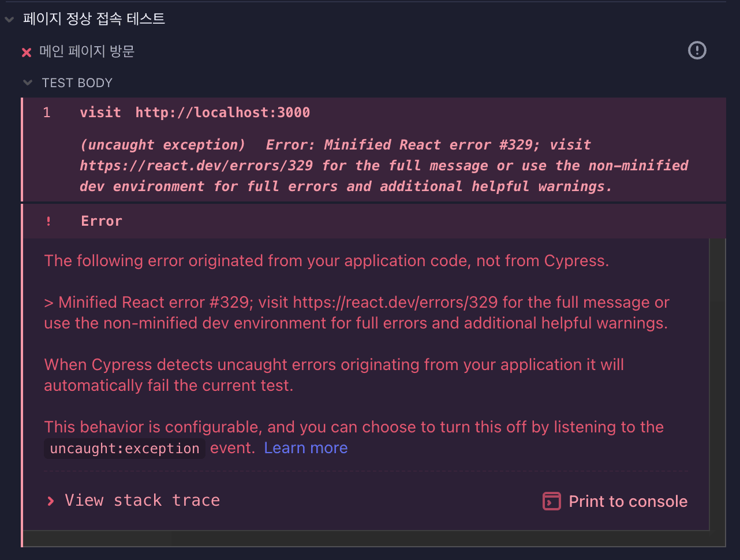Click the uncaught:exception code snippet
The height and width of the screenshot is (560, 740).
(125, 449)
